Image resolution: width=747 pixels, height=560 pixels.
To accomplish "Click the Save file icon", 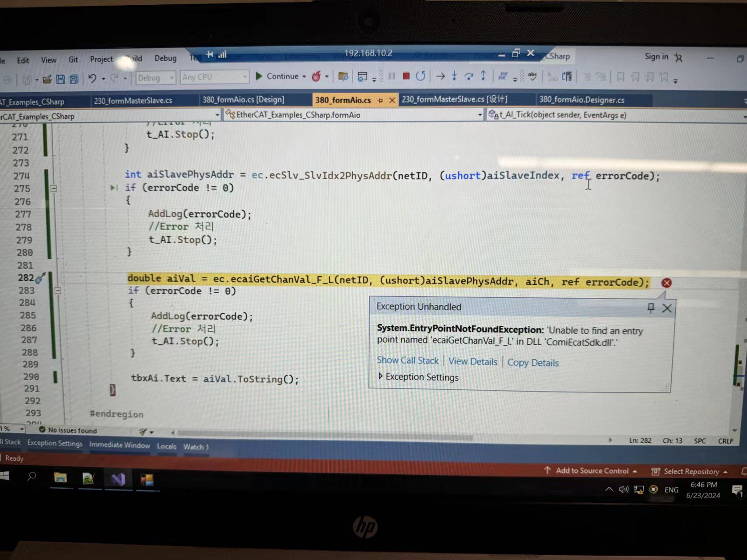I will tap(60, 79).
